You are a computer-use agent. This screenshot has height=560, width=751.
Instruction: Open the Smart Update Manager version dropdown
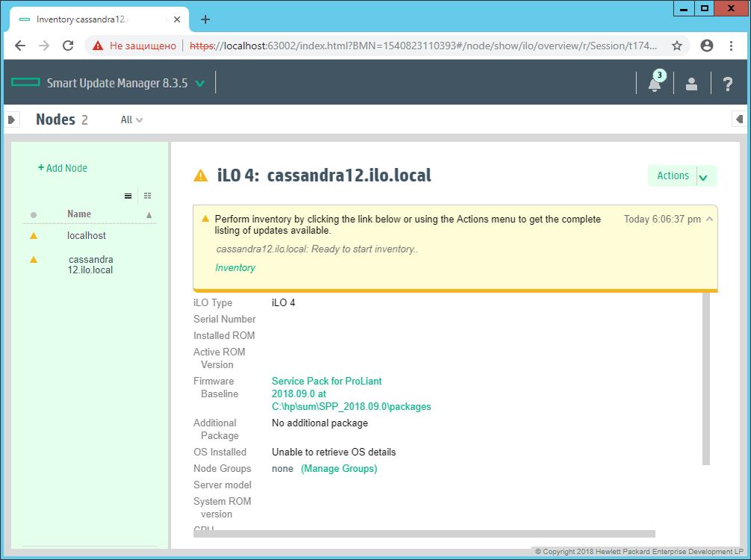[200, 84]
